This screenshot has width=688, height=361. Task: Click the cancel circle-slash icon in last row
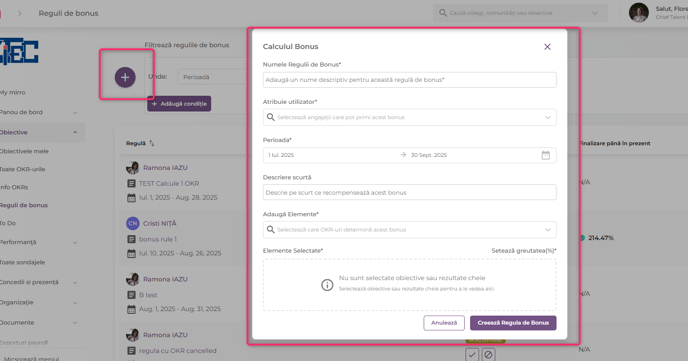(x=488, y=354)
